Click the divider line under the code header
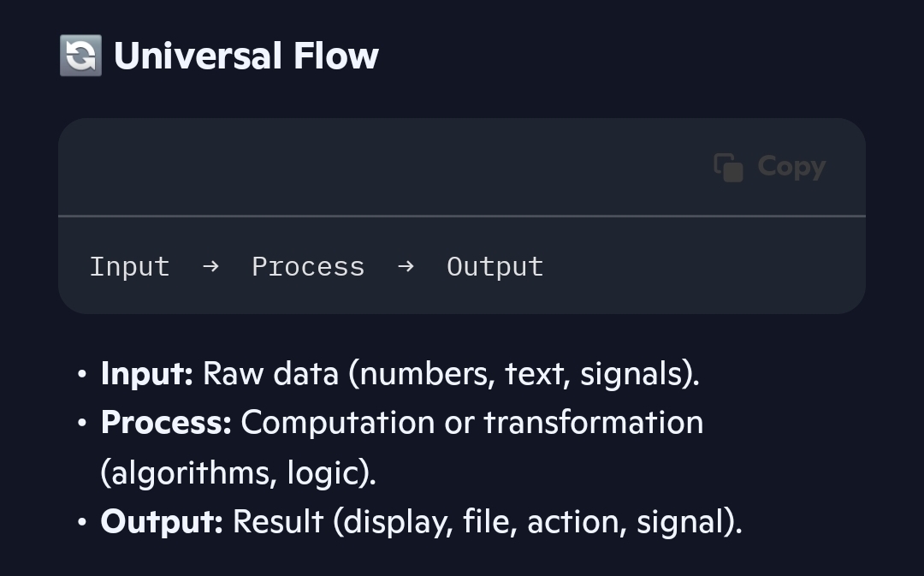 462,217
